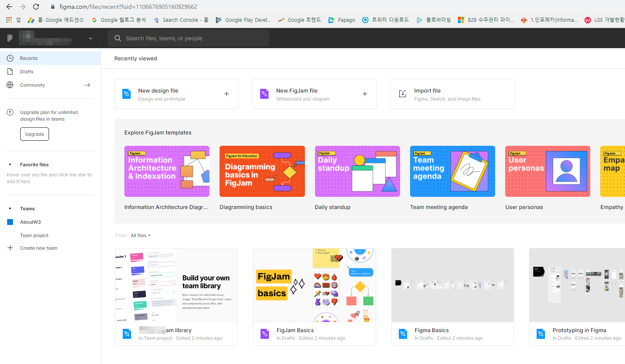Open Team project in sidebar

point(34,235)
